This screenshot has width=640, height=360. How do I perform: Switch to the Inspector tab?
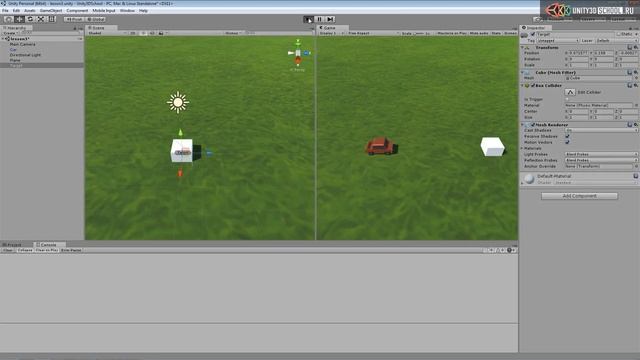[535, 28]
